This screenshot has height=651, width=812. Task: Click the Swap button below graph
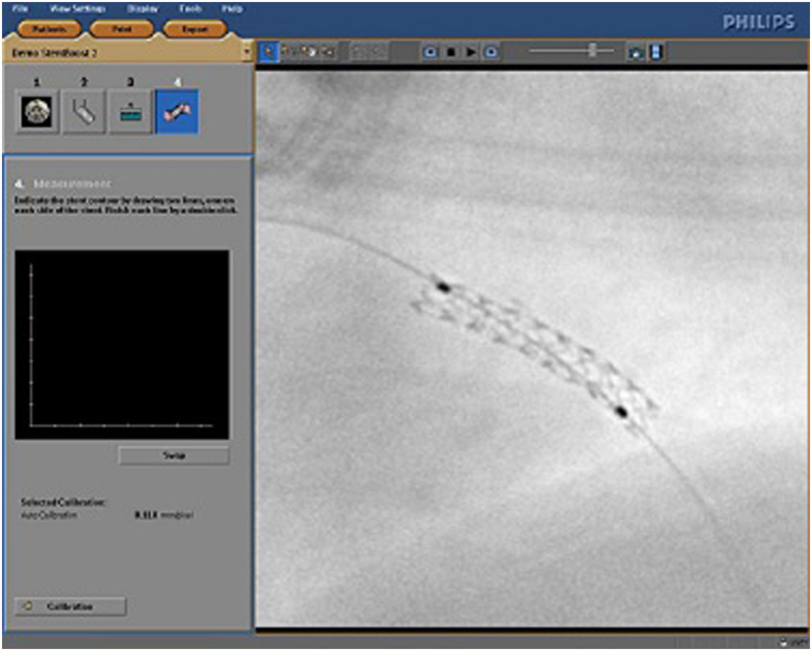click(174, 455)
